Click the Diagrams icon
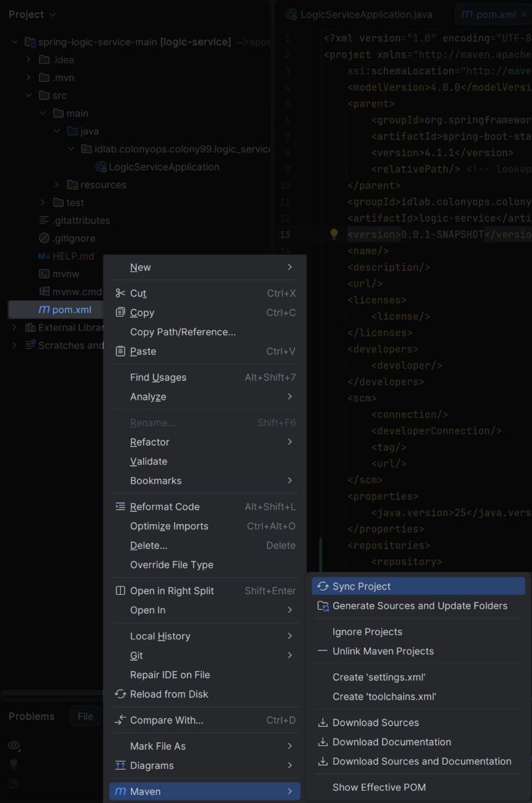Viewport: 532px width, 803px height. [120, 765]
